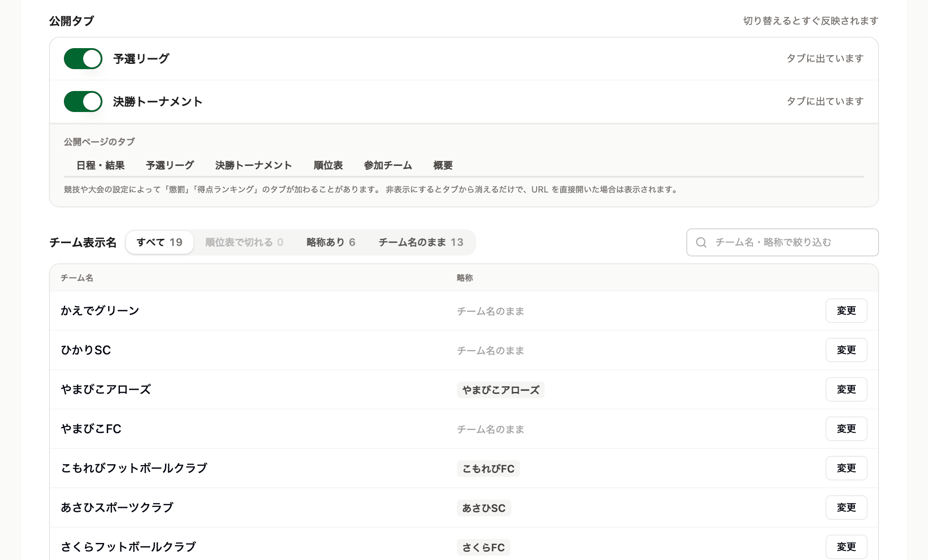This screenshot has height=560, width=928.
Task: Click the 公開ページのタブ label
Action: click(99, 142)
